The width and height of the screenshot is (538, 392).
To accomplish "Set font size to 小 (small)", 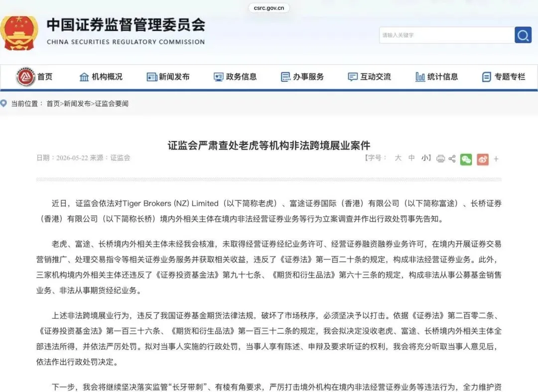I will (x=425, y=158).
